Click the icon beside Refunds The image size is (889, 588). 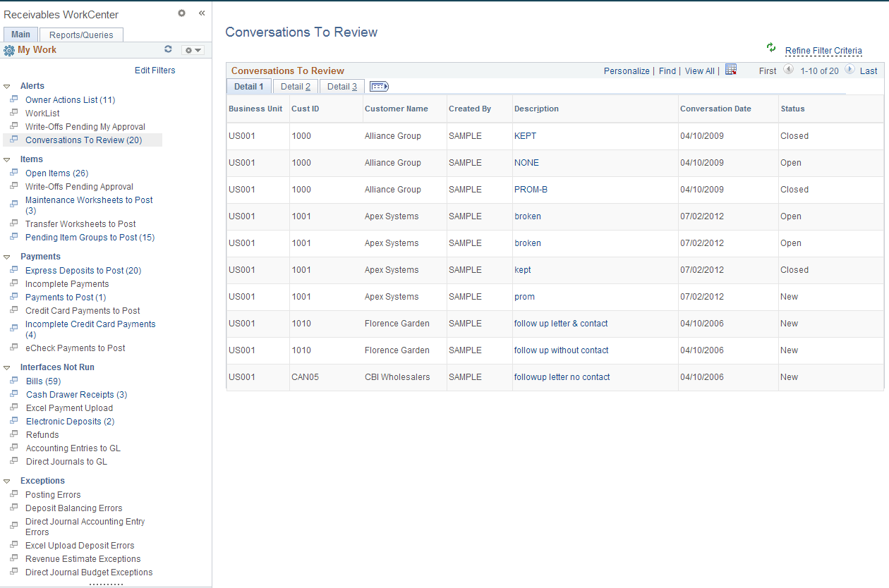pyautogui.click(x=13, y=434)
